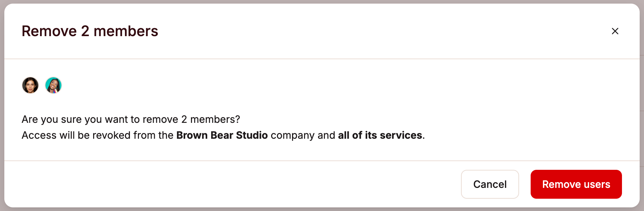This screenshot has width=644, height=211.
Task: Click the bold "all of its services" text
Action: pos(380,135)
